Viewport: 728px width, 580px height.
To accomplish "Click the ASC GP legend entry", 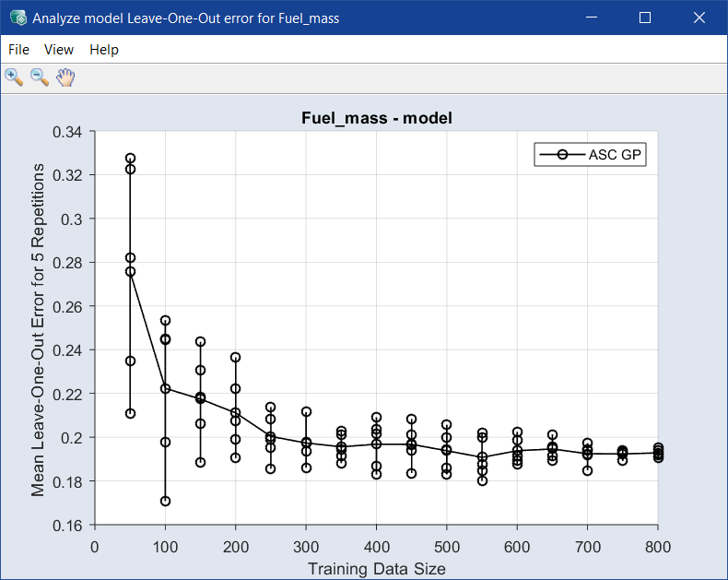I will tap(590, 154).
